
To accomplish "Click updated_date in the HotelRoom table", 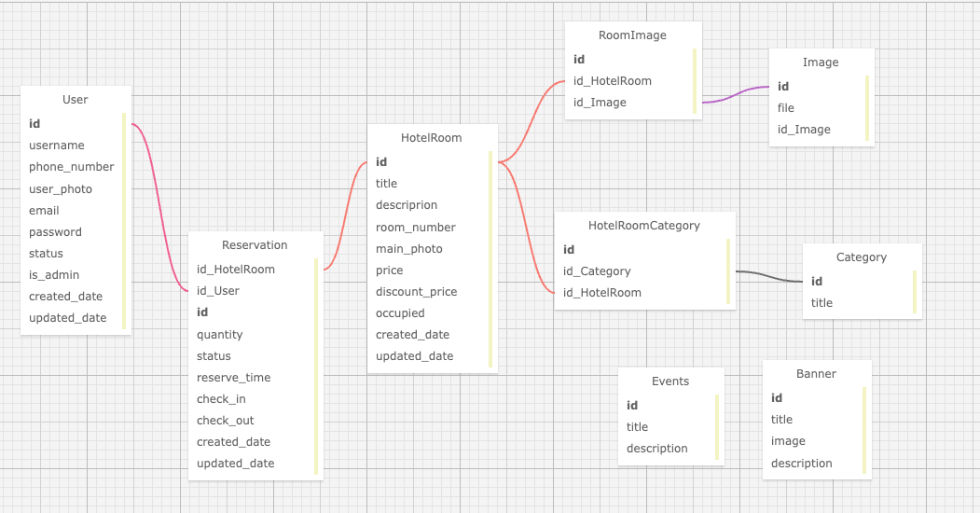I will tap(414, 355).
